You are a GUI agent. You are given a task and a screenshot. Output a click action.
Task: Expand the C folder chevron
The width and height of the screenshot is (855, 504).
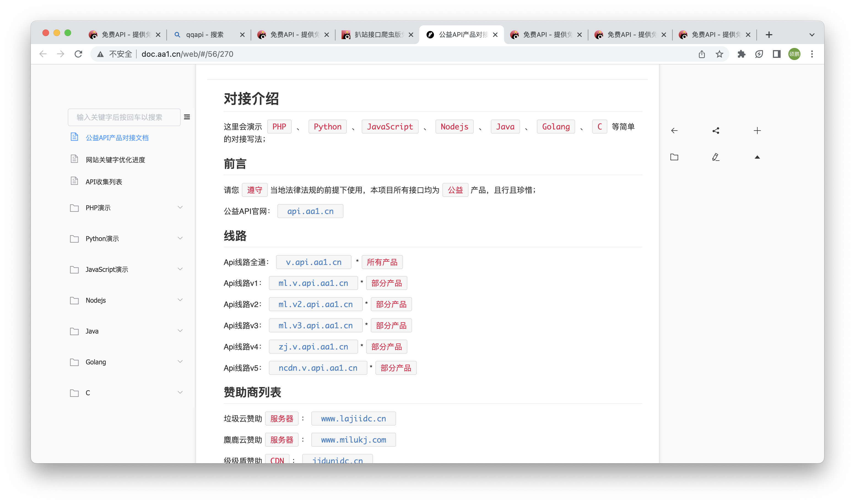180,392
